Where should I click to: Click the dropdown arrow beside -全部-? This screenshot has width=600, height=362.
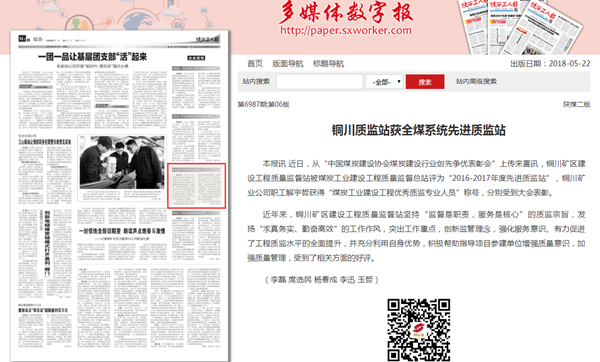coord(399,82)
